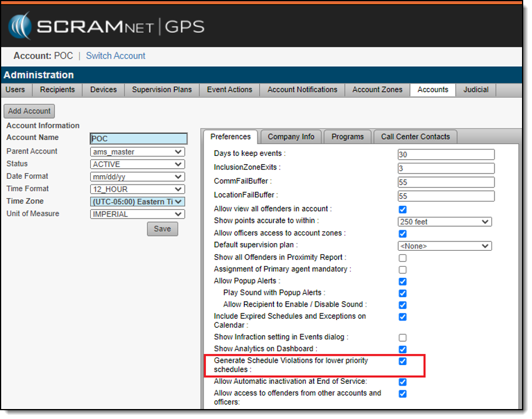Click the SCRAMnet GPS logo
Screen dimensions: 532x419
click(x=107, y=26)
